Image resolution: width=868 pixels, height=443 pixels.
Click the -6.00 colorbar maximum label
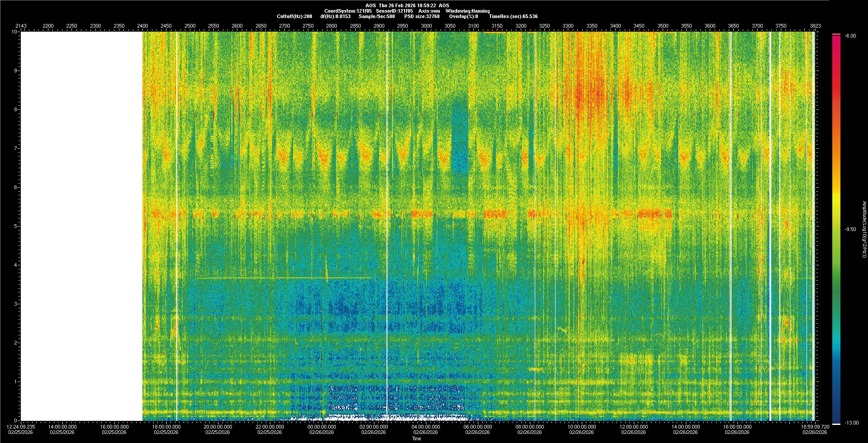[850, 36]
